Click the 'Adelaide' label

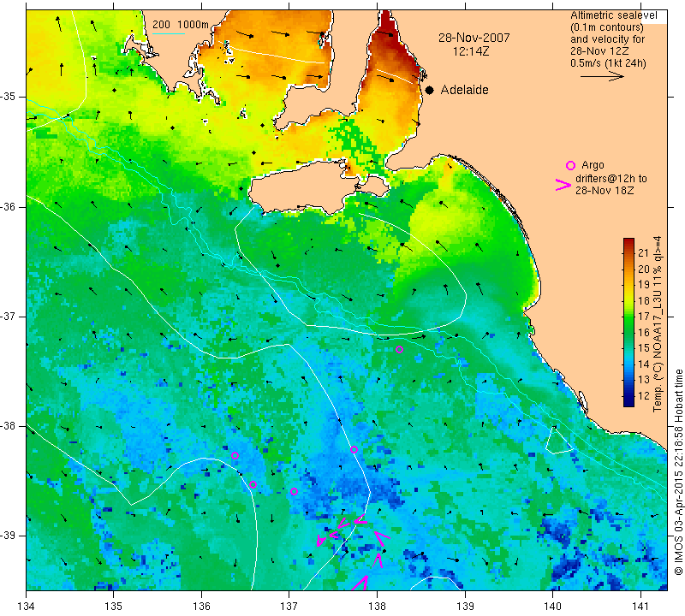tap(464, 90)
